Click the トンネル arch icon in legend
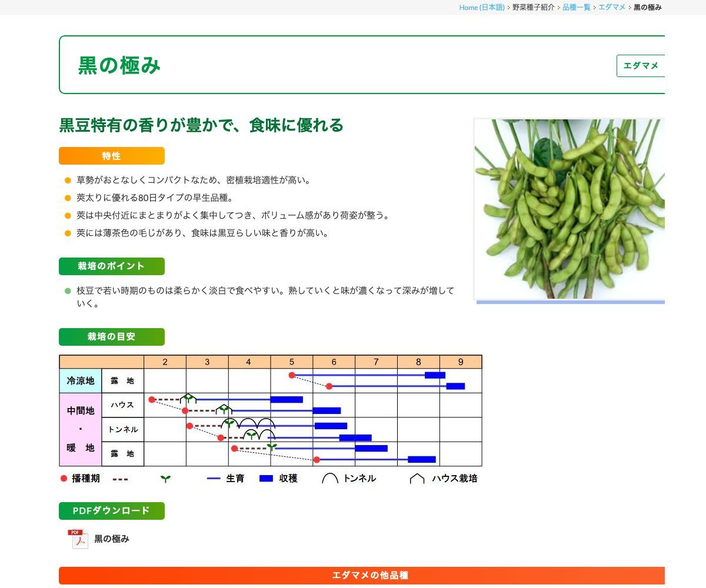The height and width of the screenshot is (588, 706). click(x=330, y=479)
